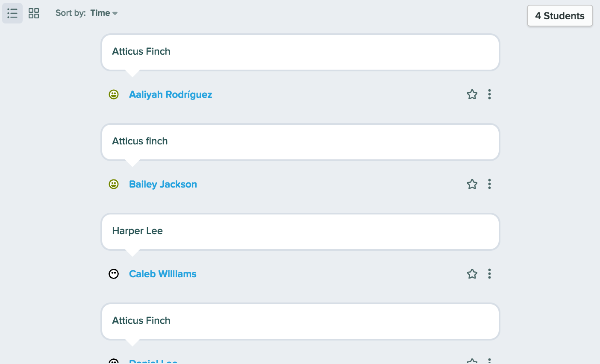Screen dimensions: 600x364
Task: Star Aaliyah Rodríguez's response
Action: 472,94
